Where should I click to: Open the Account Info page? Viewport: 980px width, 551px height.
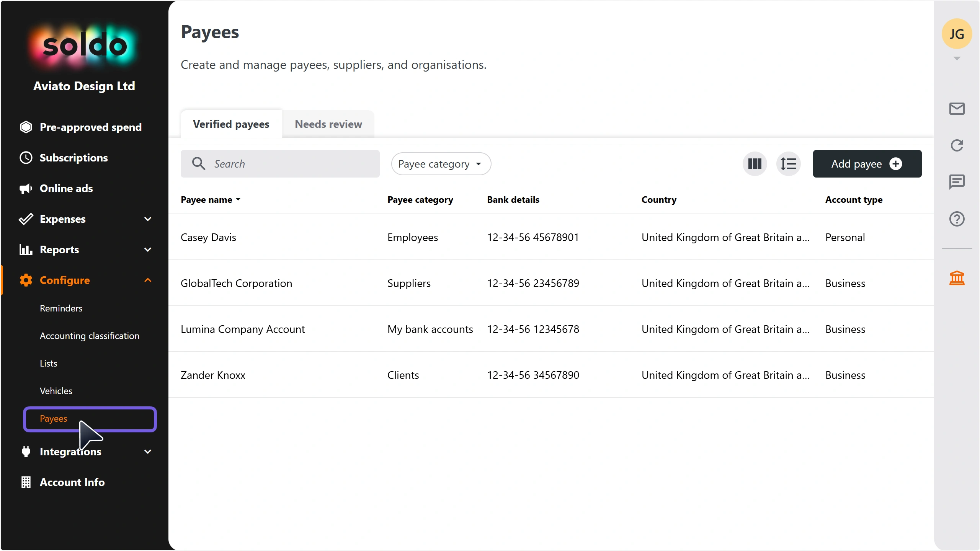click(x=72, y=482)
